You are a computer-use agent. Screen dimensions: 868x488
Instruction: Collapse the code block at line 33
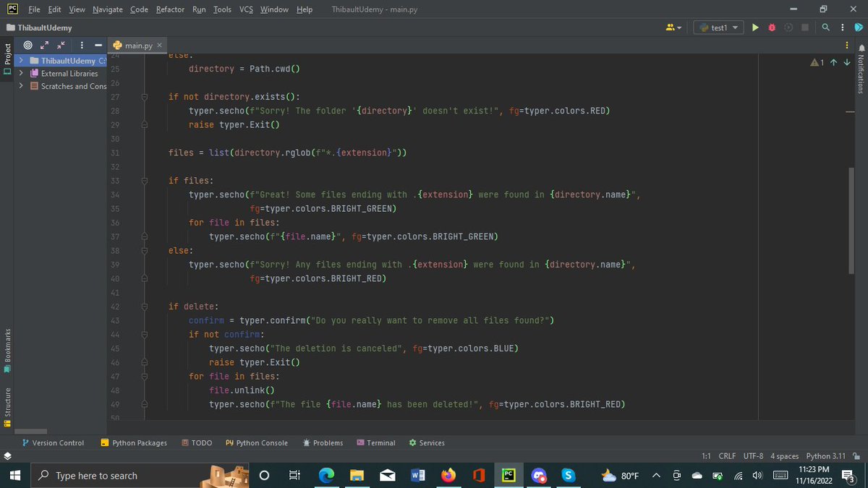tap(144, 180)
